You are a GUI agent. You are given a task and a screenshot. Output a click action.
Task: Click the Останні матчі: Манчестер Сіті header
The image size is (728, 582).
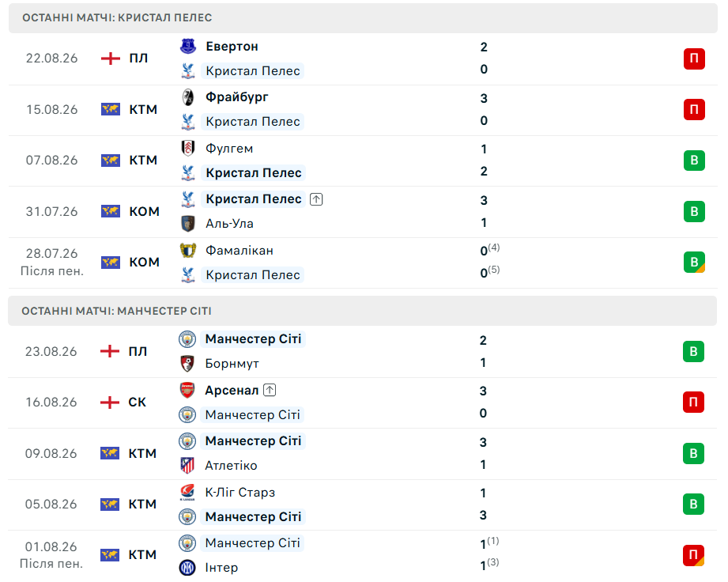(x=363, y=311)
